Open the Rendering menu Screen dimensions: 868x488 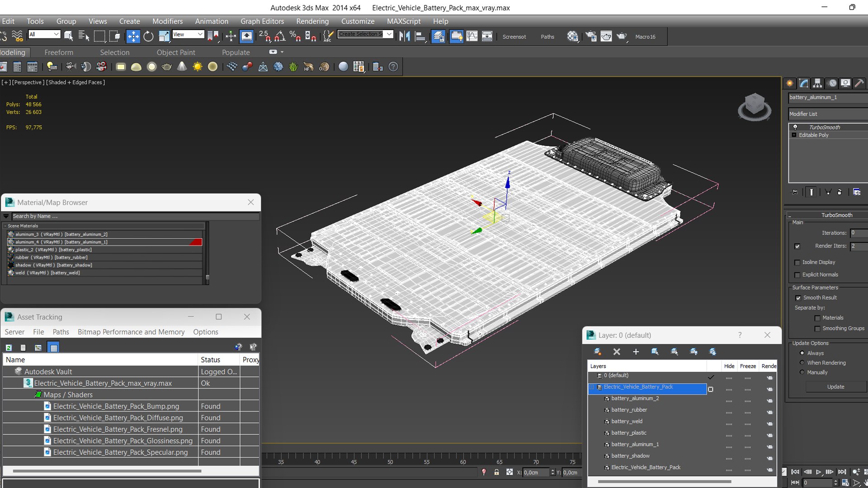point(312,21)
